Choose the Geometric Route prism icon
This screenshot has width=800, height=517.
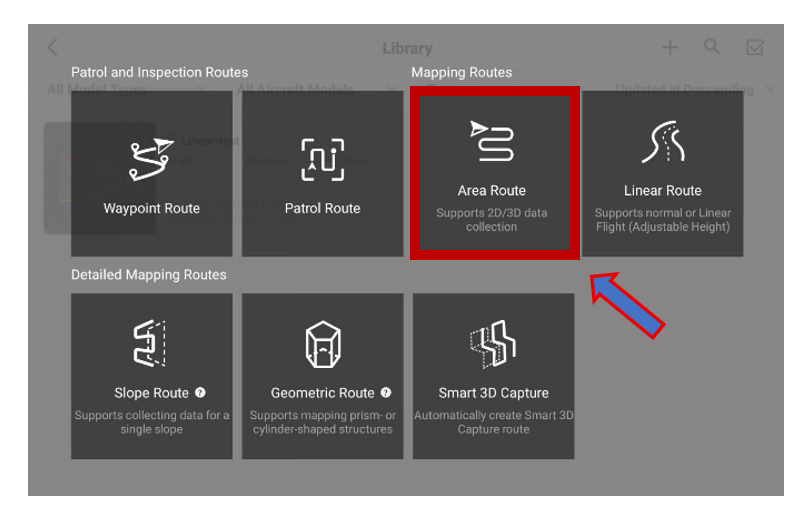click(322, 345)
